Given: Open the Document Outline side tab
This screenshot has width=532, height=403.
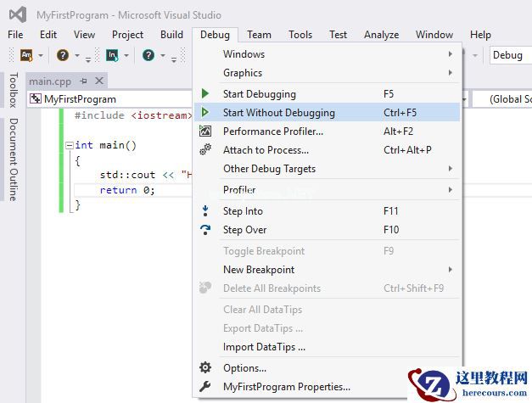Looking at the screenshot, I should pos(13,160).
